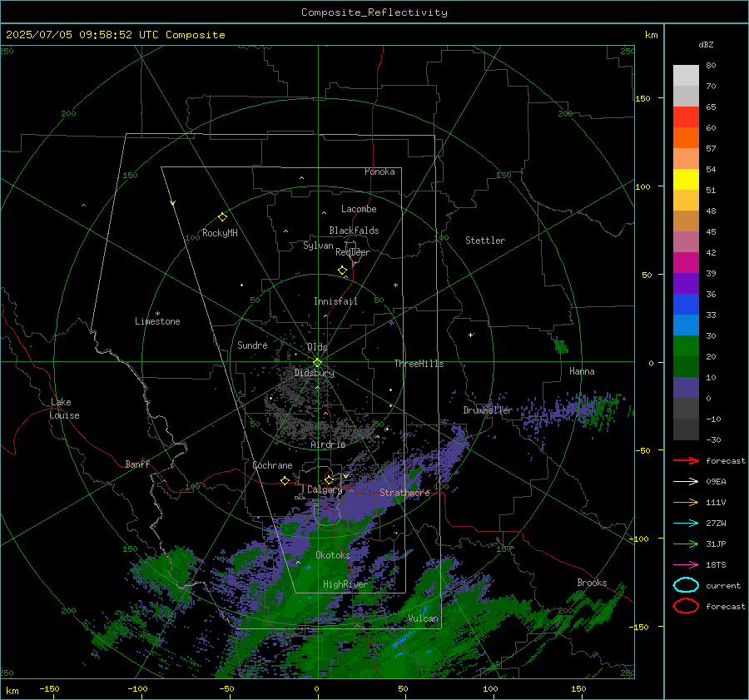Click the yellow diamond marker below RedDeer
This screenshot has height=700, width=749.
click(x=343, y=271)
